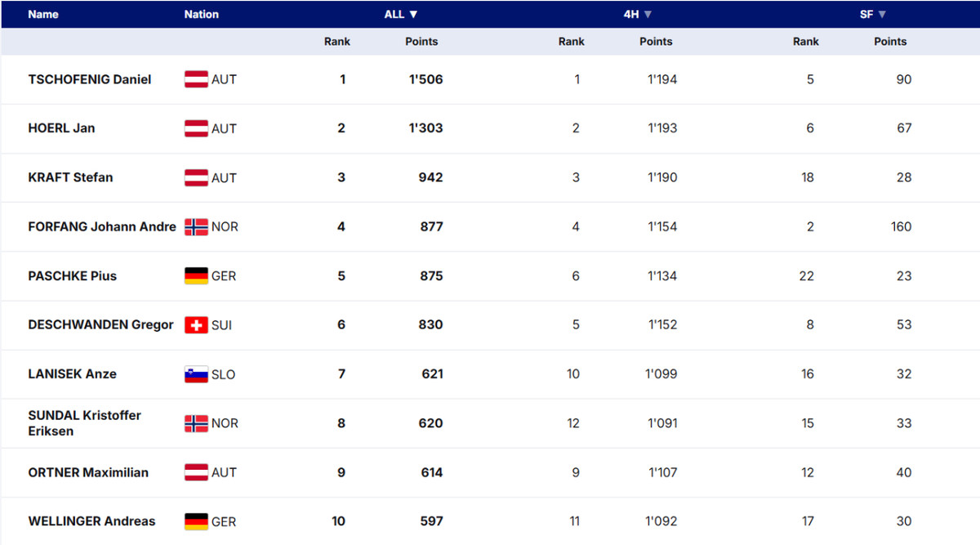980x545 pixels.
Task: Click Norwegian flag in Sundal's row
Action: coord(196,423)
